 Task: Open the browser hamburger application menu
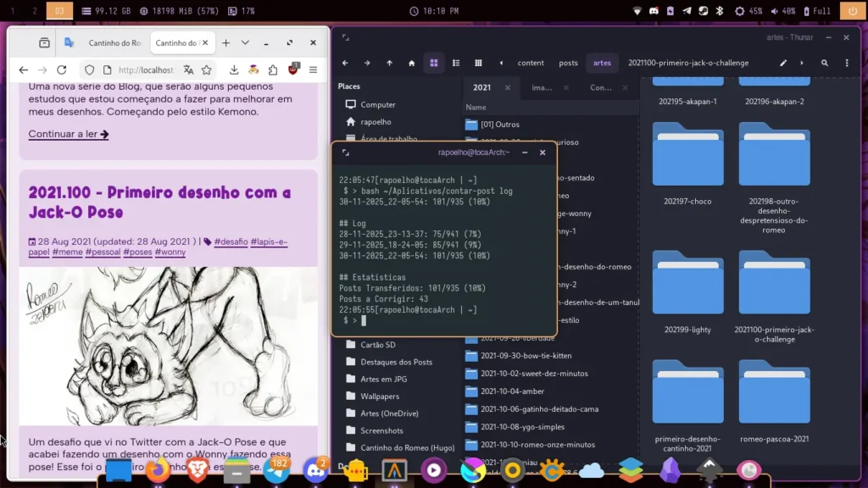313,70
